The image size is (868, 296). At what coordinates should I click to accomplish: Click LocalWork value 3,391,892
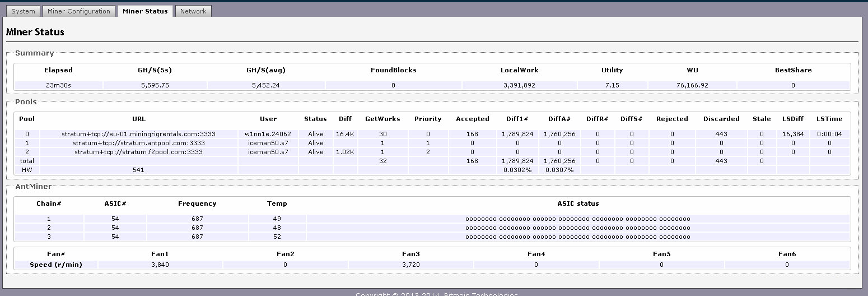tap(519, 85)
